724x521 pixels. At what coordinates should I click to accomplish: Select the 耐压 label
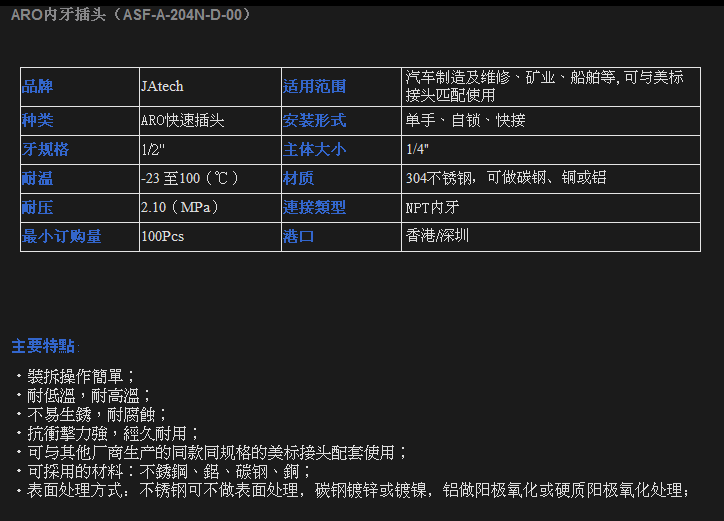click(x=37, y=207)
